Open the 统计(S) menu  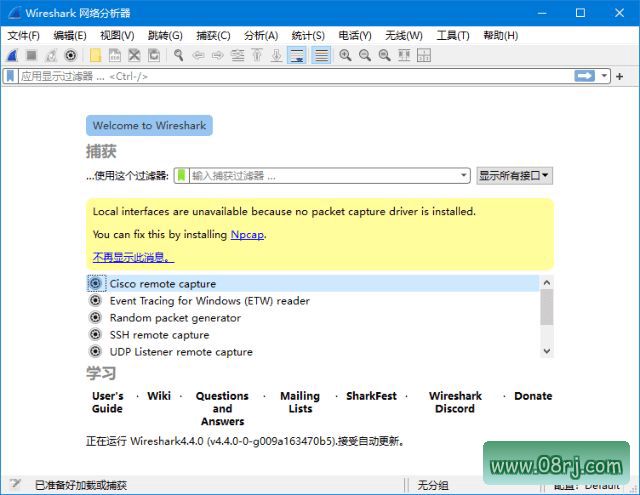click(308, 36)
